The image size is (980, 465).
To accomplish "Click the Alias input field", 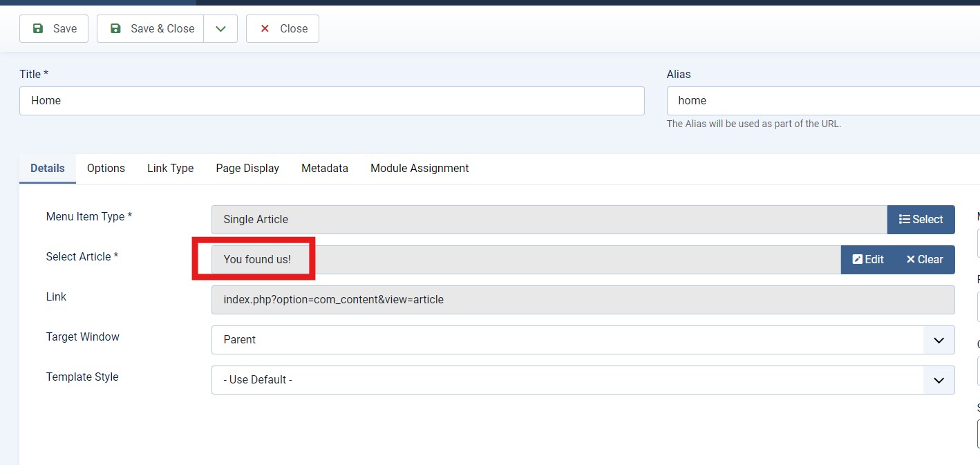I will pos(822,101).
